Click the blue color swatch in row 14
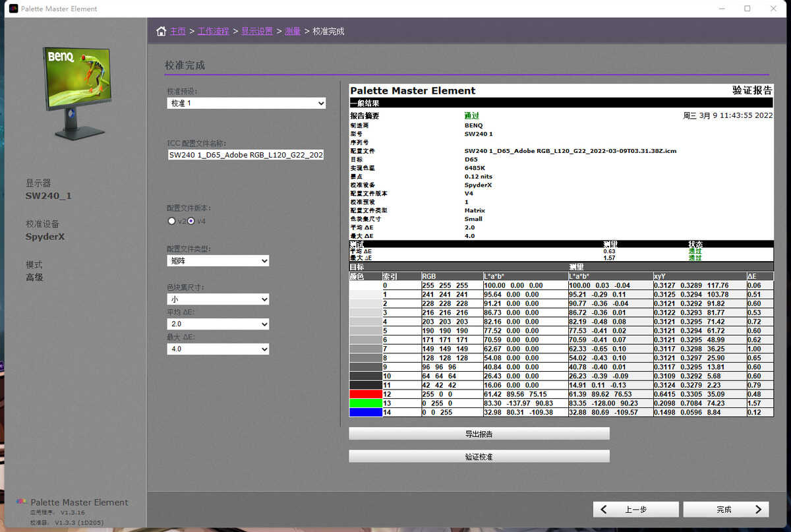The height and width of the screenshot is (532, 791). tap(366, 412)
